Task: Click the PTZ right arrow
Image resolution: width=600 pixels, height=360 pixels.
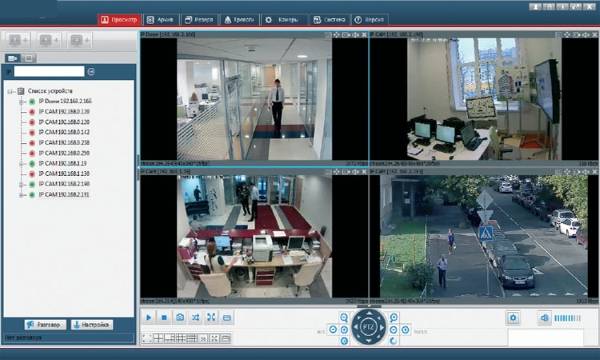Action: coord(382,327)
